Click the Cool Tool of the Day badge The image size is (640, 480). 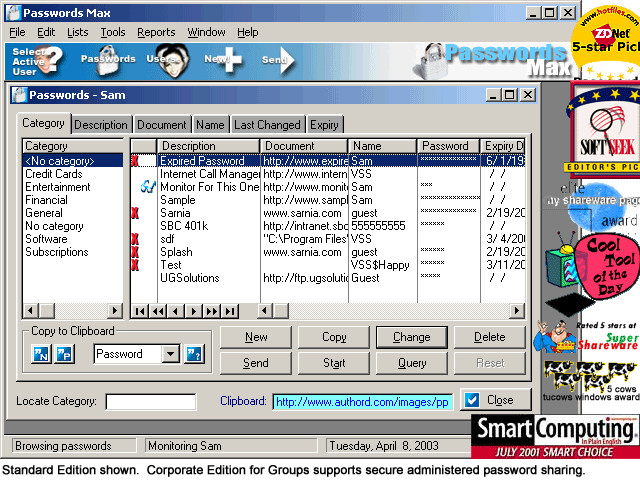coord(606,267)
